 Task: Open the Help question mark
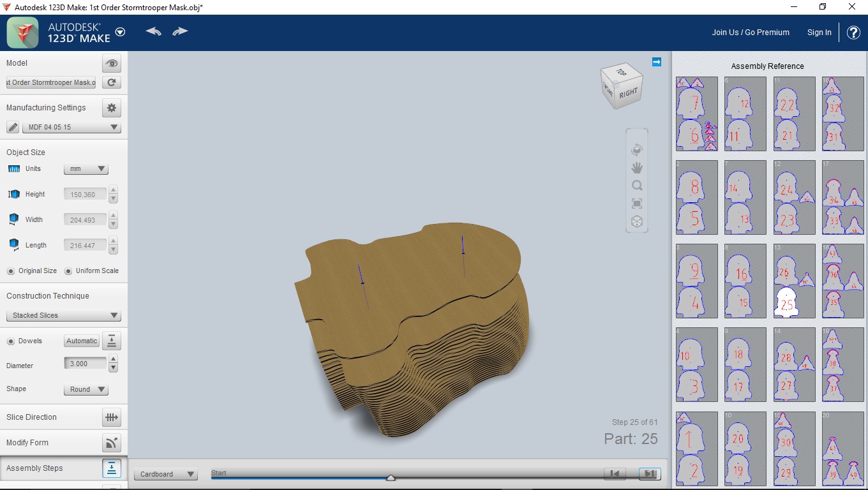click(853, 33)
